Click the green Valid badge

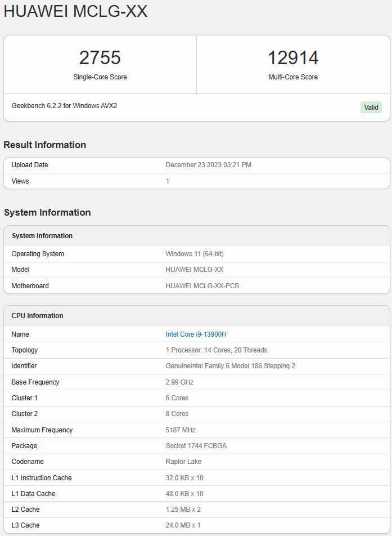pos(371,108)
